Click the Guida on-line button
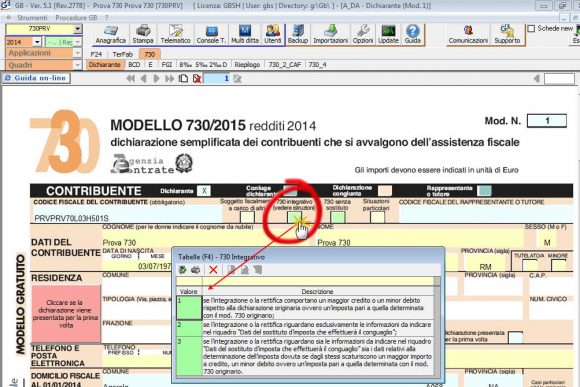This screenshot has width=580, height=387. tap(37, 78)
